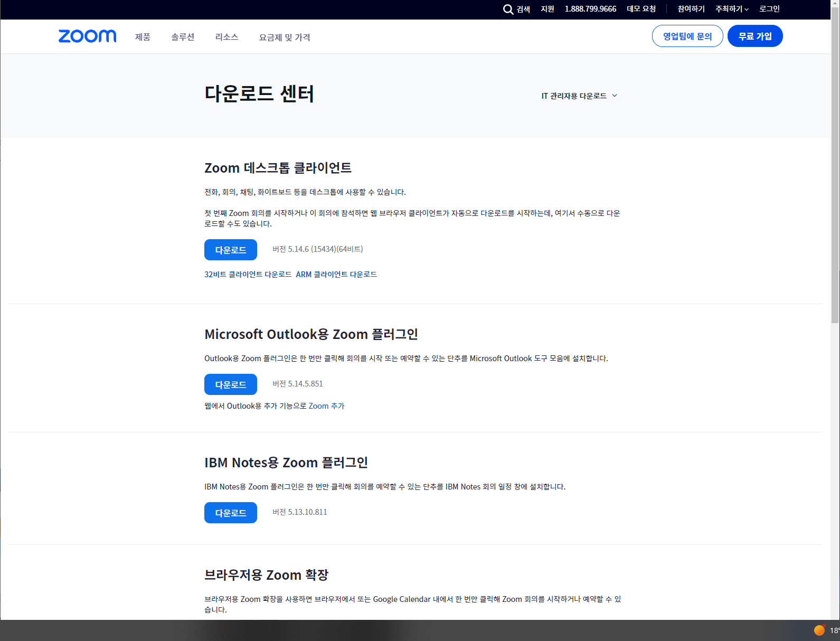Screen dimensions: 840x641
Task: Expand the 주최하기 dropdown
Action: tap(732, 9)
